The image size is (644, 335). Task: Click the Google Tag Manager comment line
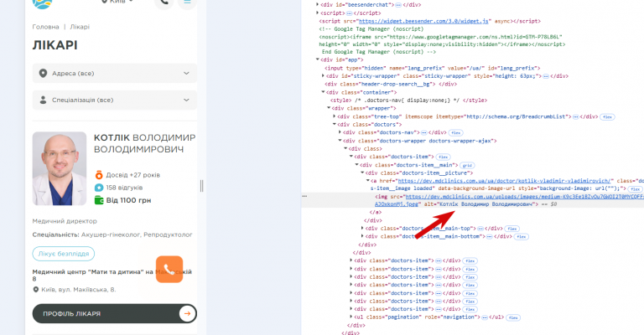tap(371, 29)
